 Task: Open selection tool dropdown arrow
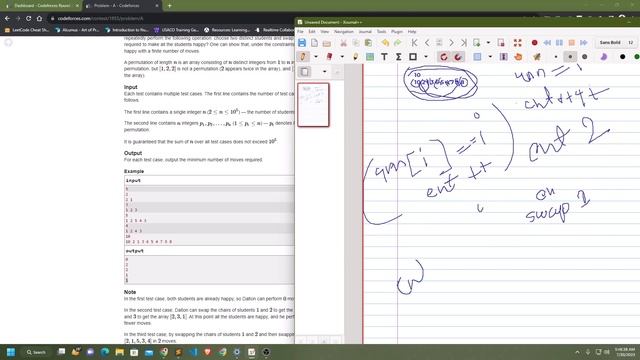(x=490, y=57)
